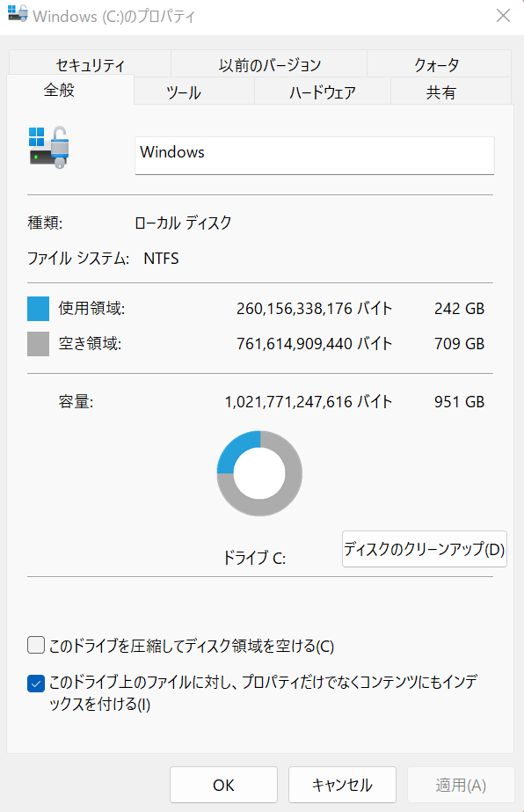The width and height of the screenshot is (524, 812).
Task: Click the gray free space color square
Action: pyautogui.click(x=39, y=344)
